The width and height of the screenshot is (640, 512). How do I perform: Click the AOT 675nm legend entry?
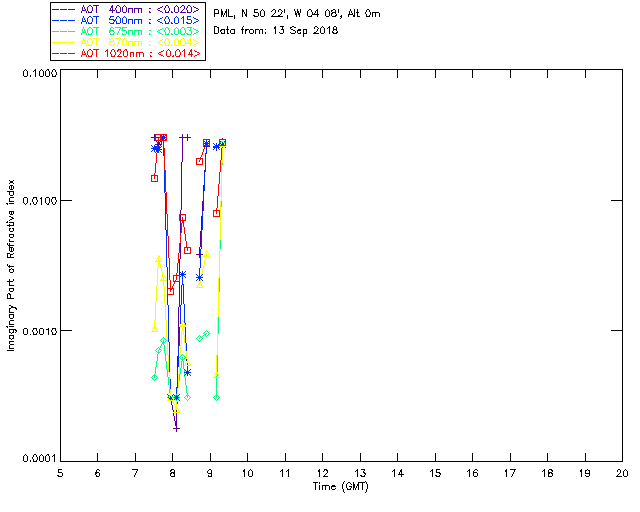click(x=127, y=31)
